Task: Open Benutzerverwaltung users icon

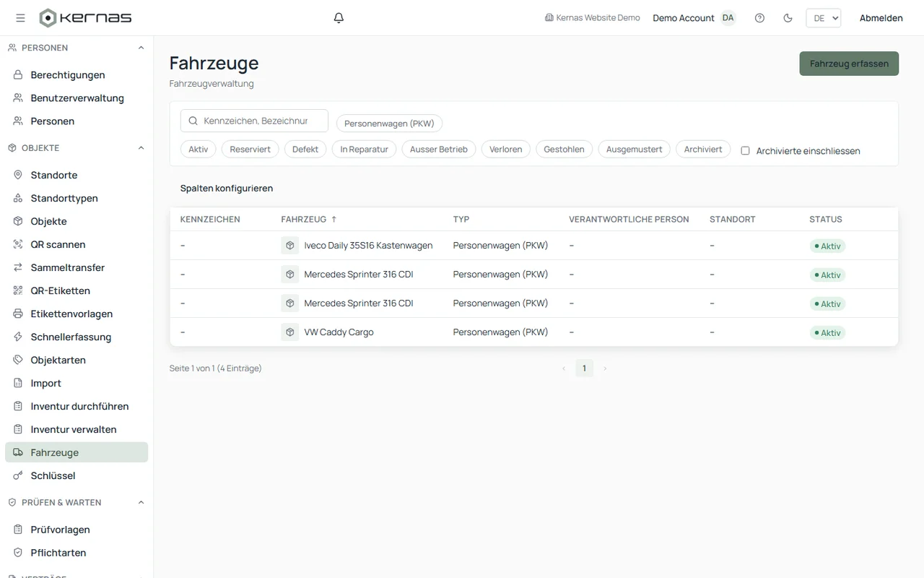Action: (x=18, y=98)
